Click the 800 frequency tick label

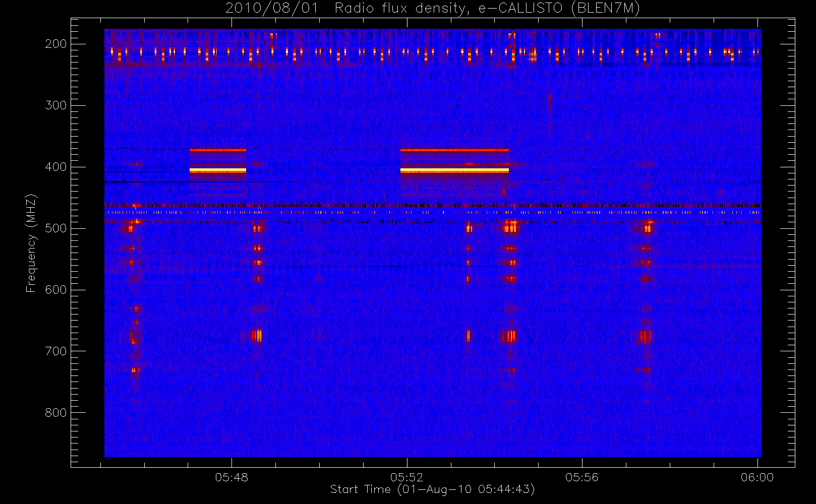click(x=55, y=413)
